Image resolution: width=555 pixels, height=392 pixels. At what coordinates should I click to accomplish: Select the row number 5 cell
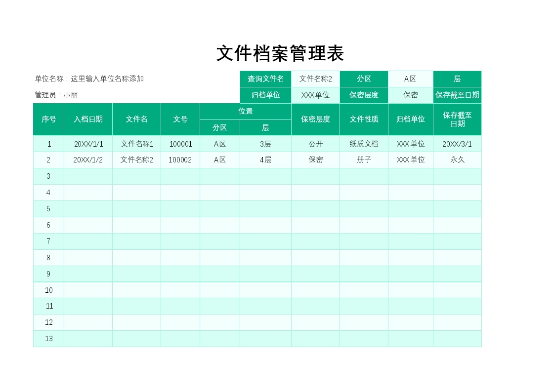coord(48,208)
